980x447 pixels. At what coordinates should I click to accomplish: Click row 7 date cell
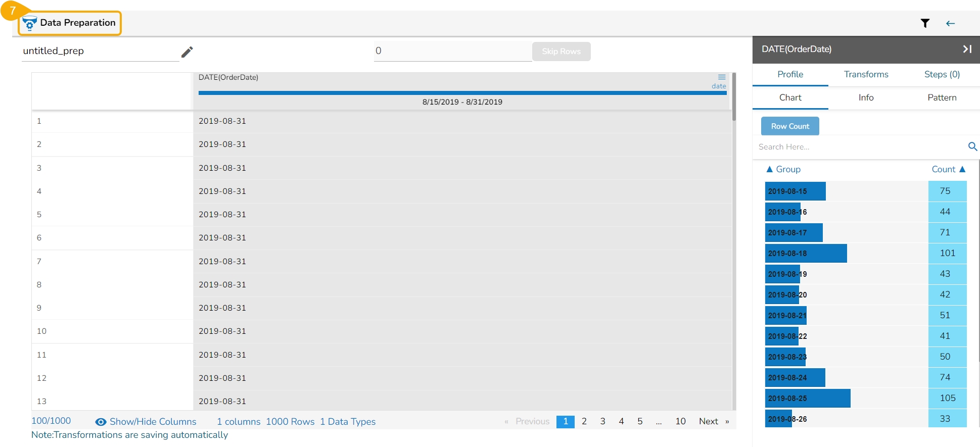click(x=222, y=262)
